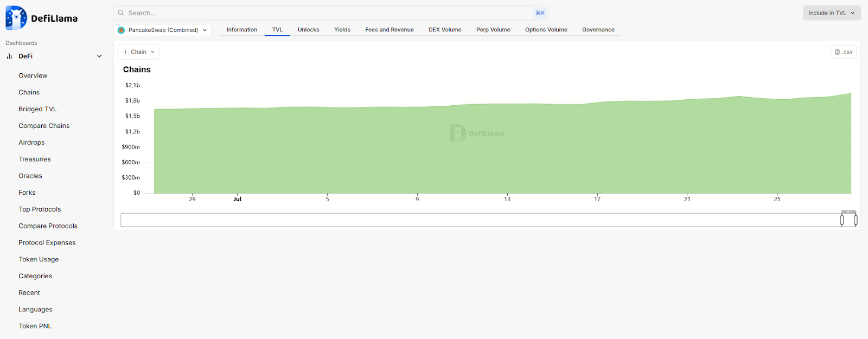Click the $1.8b y-axis label
The image size is (868, 339).
[x=133, y=100]
